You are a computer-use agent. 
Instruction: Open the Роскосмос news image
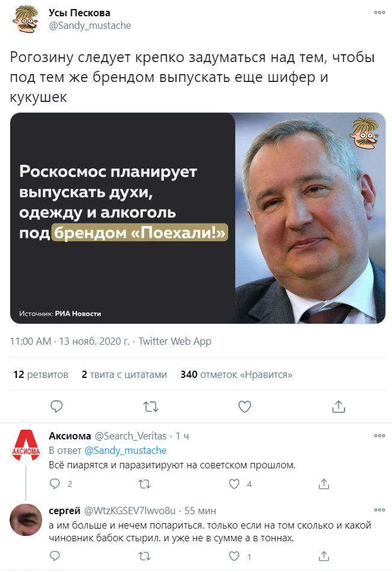[198, 218]
